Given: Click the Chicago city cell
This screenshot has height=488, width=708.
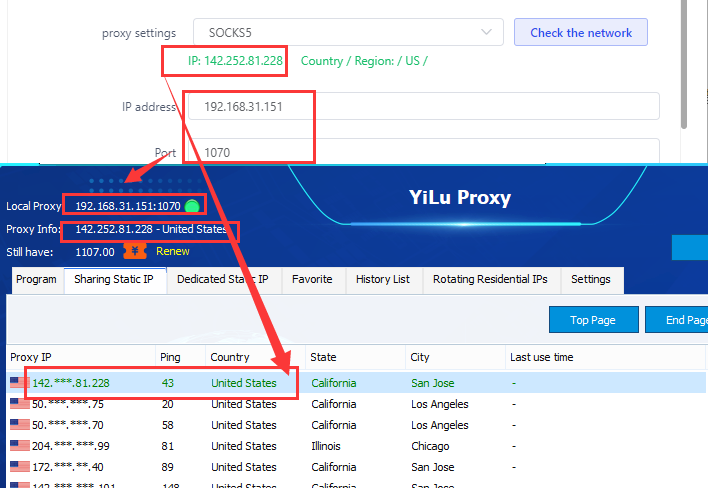Looking at the screenshot, I should 430,446.
